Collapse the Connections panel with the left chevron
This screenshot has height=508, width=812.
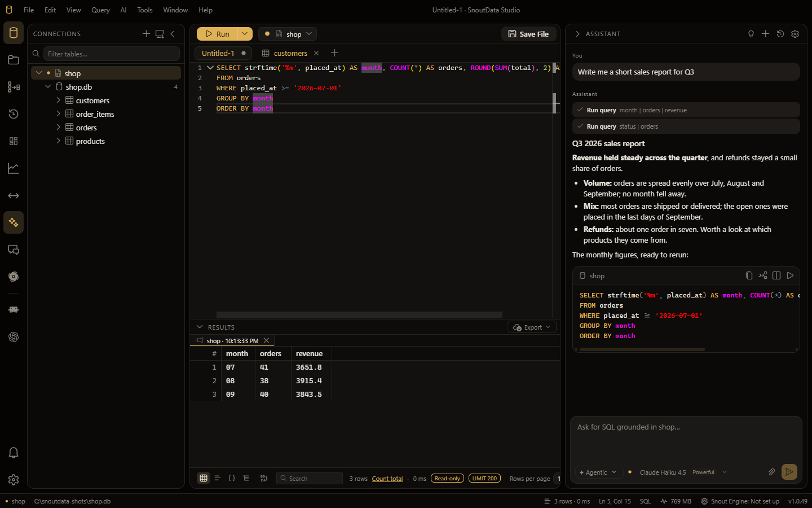[x=173, y=34]
